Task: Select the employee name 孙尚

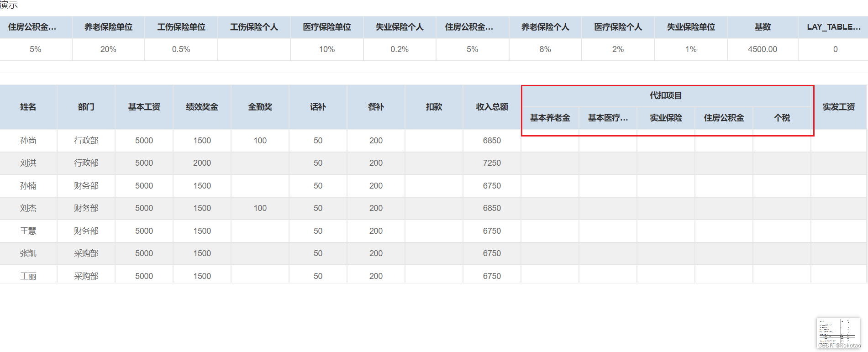Action: point(28,141)
